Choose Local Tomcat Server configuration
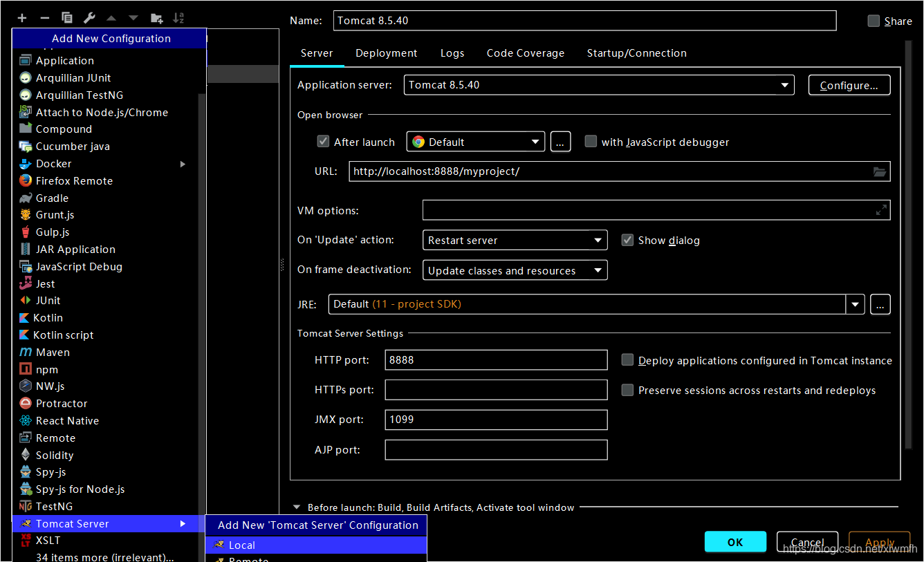This screenshot has width=924, height=562. pyautogui.click(x=316, y=545)
